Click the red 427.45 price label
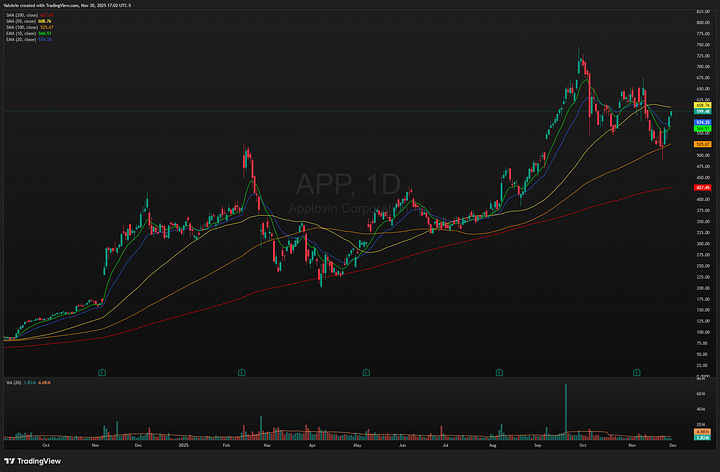The image size is (720, 472). tap(703, 187)
